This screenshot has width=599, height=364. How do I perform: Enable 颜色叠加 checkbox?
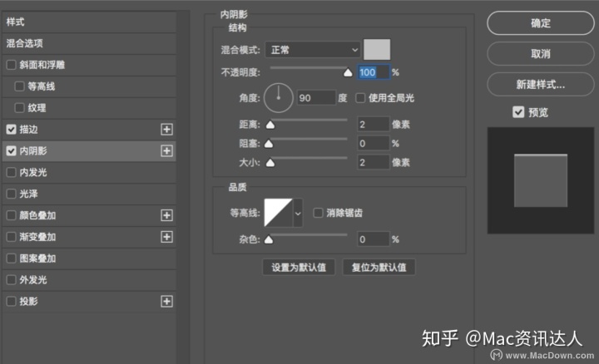coord(11,215)
